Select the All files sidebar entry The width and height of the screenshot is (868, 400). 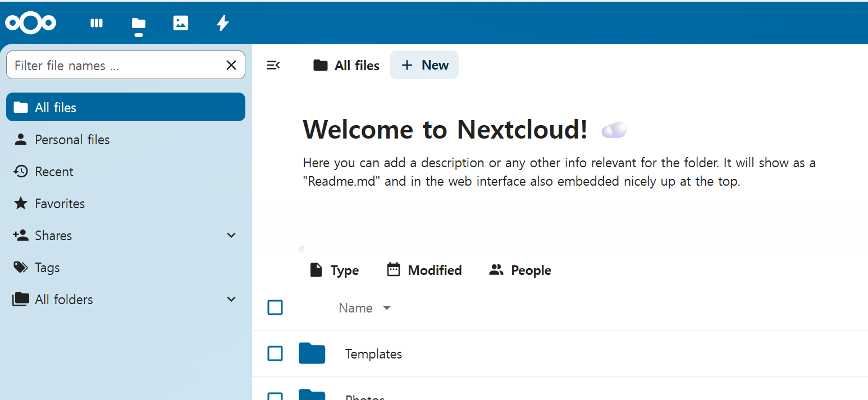coord(126,107)
